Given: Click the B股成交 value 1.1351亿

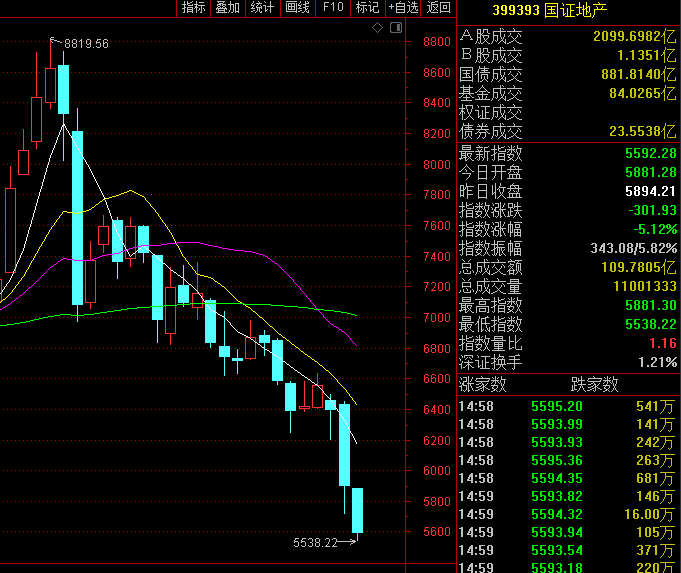Looking at the screenshot, I should [x=647, y=55].
